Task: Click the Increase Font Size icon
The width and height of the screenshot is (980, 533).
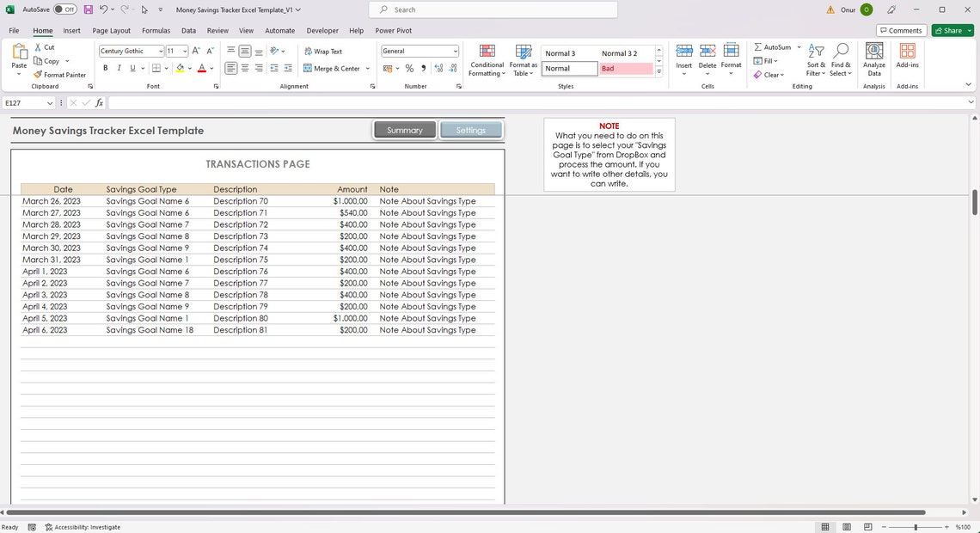Action: pyautogui.click(x=195, y=51)
